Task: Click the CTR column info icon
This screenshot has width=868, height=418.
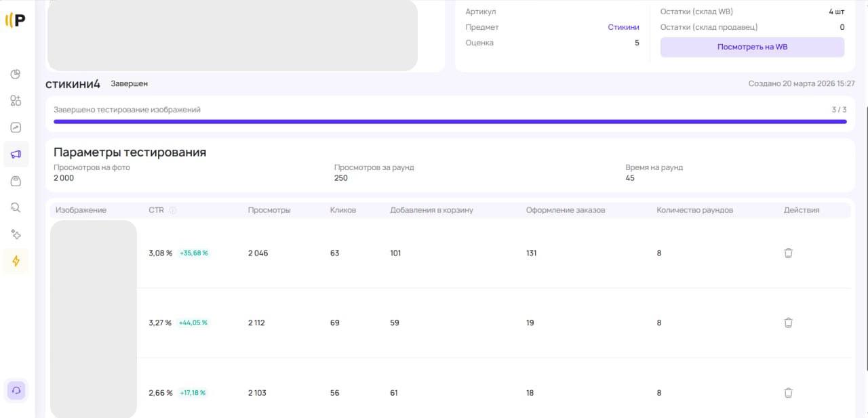Action: coord(172,210)
